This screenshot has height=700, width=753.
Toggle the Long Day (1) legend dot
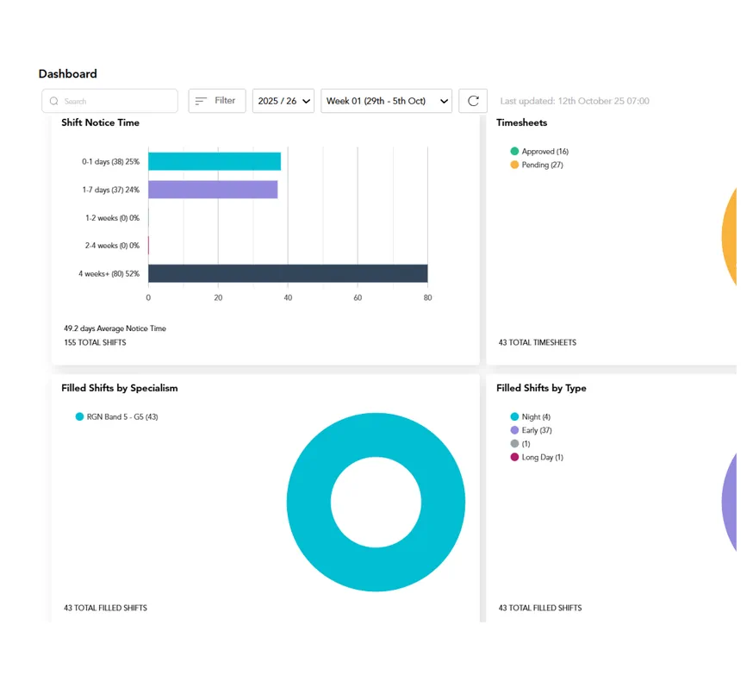514,457
